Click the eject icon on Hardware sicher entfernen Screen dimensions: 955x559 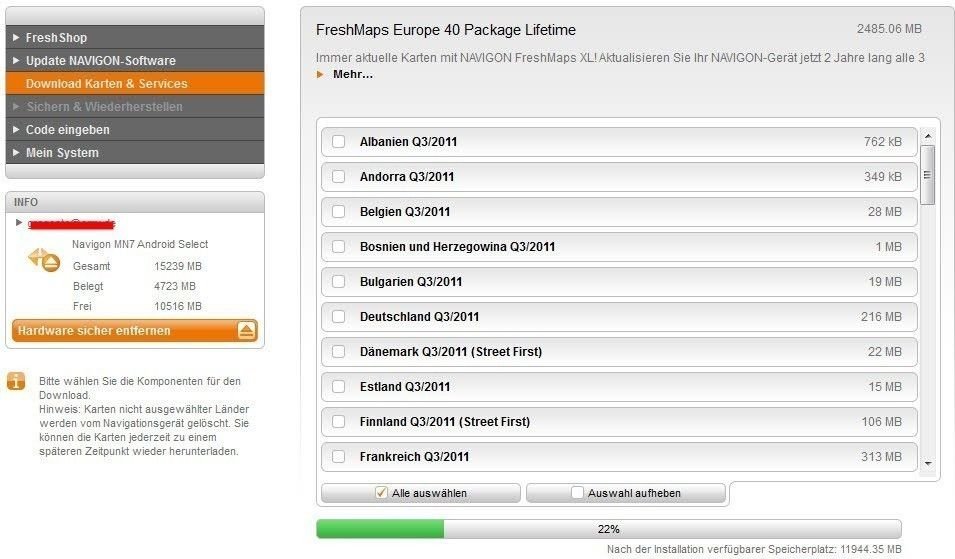click(246, 331)
